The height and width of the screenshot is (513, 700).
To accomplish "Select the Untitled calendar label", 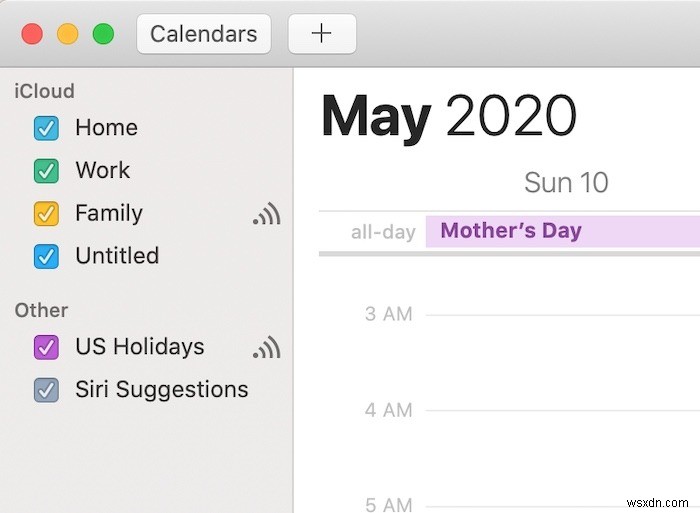I will 117,256.
